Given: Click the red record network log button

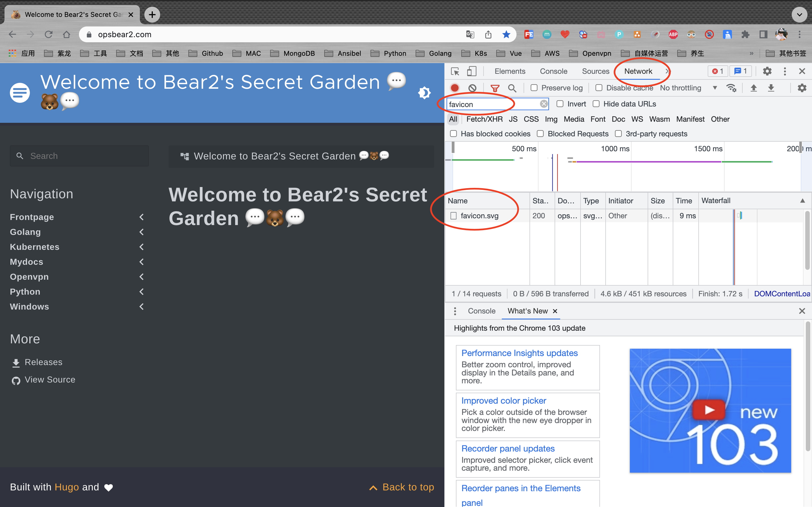Looking at the screenshot, I should pos(455,88).
